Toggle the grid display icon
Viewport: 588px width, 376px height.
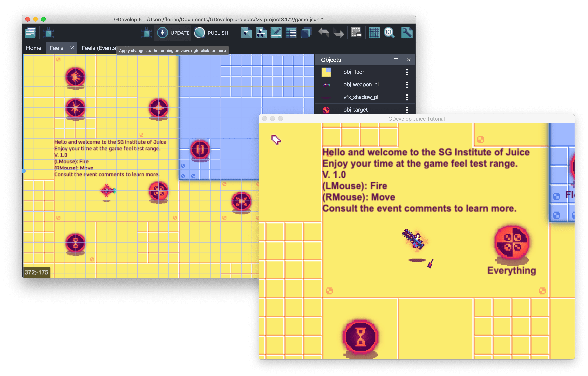click(374, 33)
